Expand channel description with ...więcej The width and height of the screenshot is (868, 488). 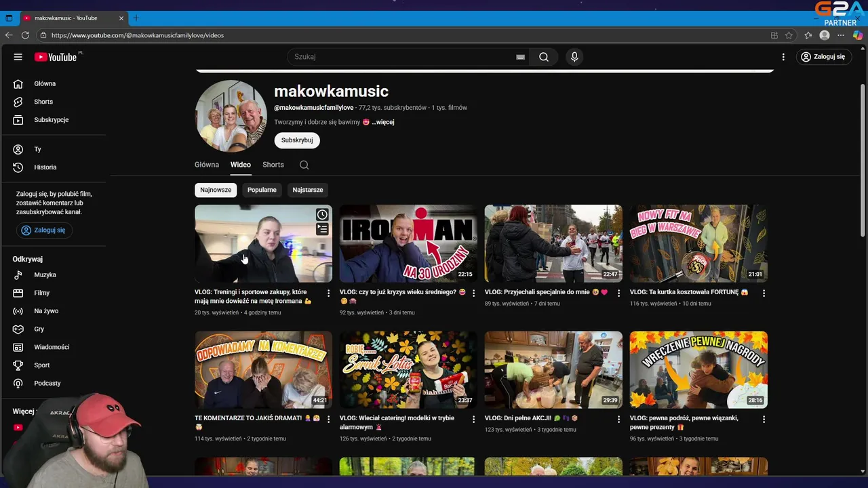point(383,122)
